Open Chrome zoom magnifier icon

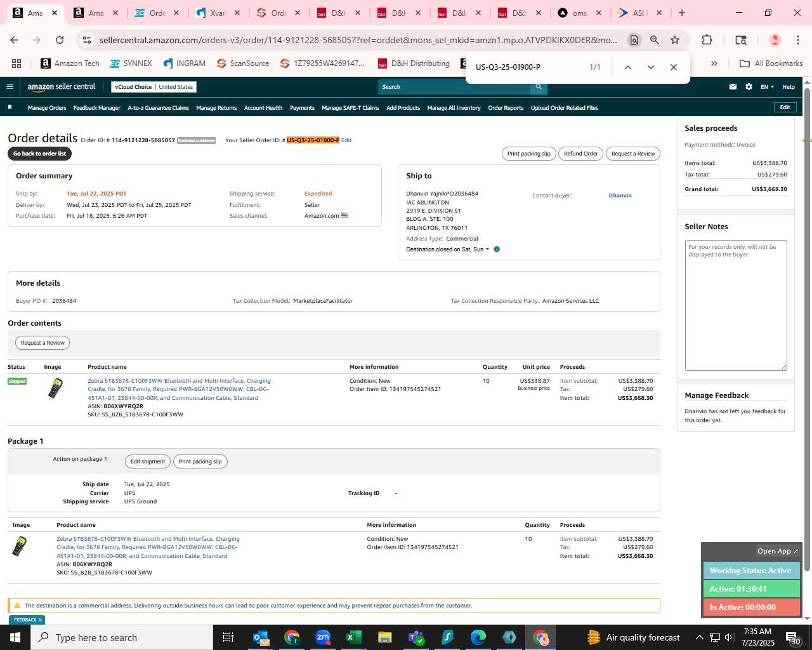655,40
